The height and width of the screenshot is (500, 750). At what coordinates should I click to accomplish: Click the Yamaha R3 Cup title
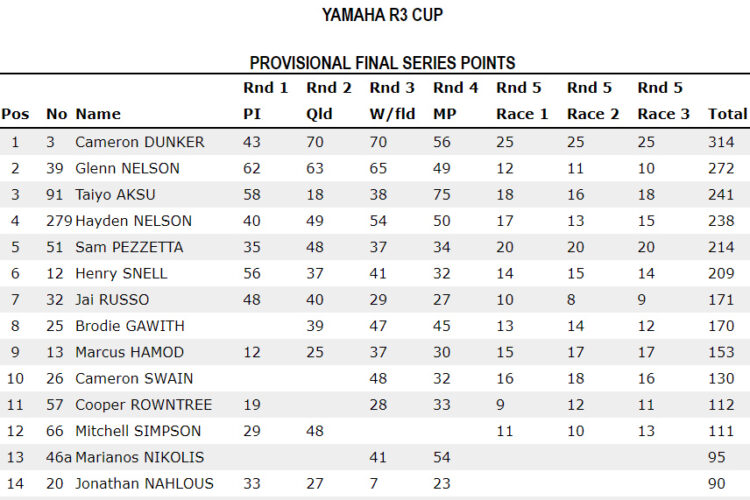(382, 15)
